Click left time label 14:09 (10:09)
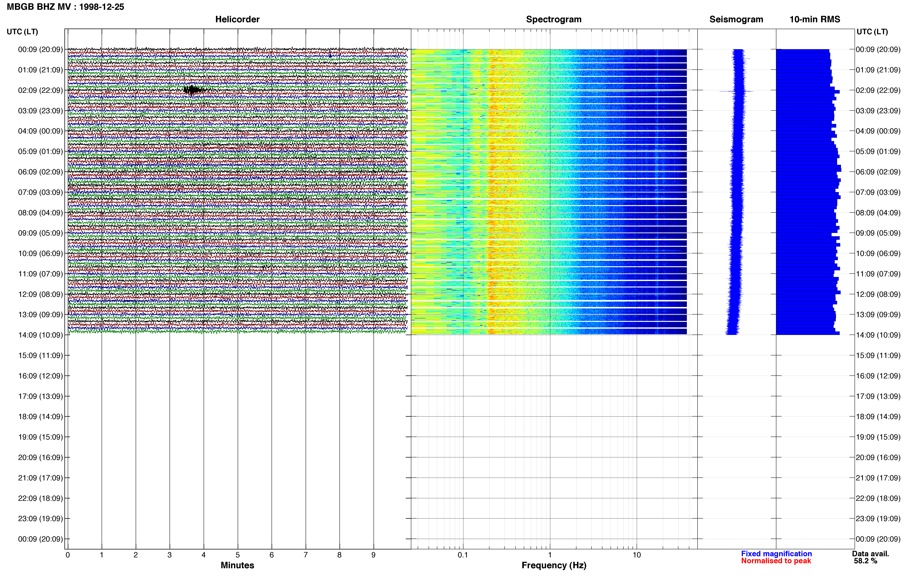 point(41,335)
